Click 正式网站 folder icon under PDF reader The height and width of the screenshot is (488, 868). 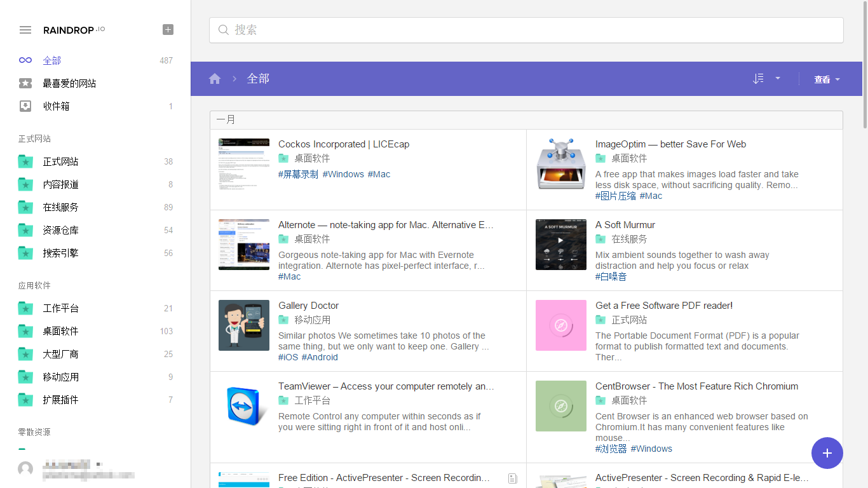tap(600, 320)
